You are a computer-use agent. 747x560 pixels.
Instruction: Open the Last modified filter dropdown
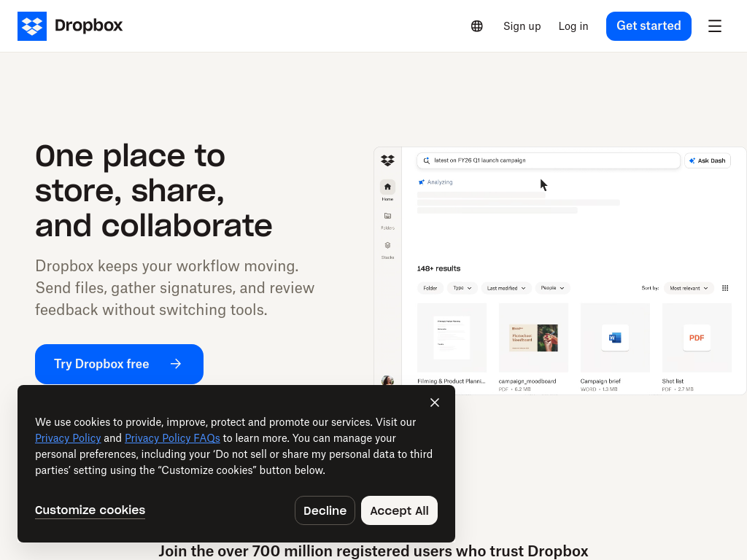pyautogui.click(x=506, y=288)
